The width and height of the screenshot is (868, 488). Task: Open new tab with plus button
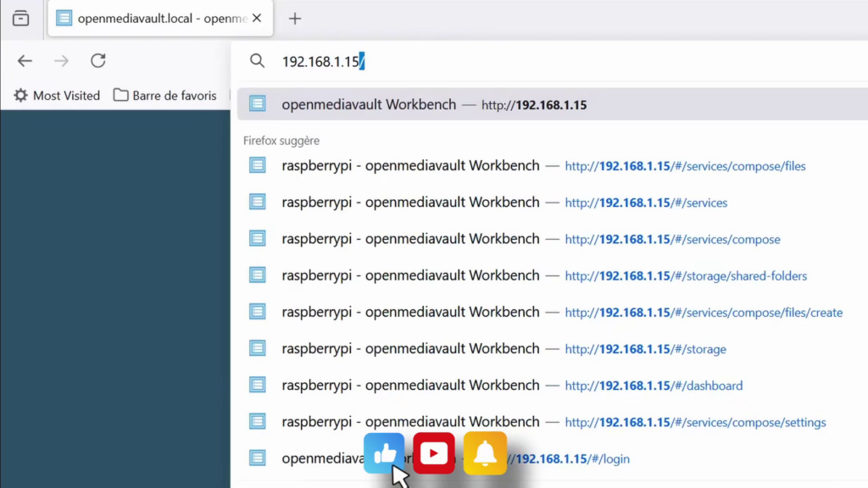[295, 19]
